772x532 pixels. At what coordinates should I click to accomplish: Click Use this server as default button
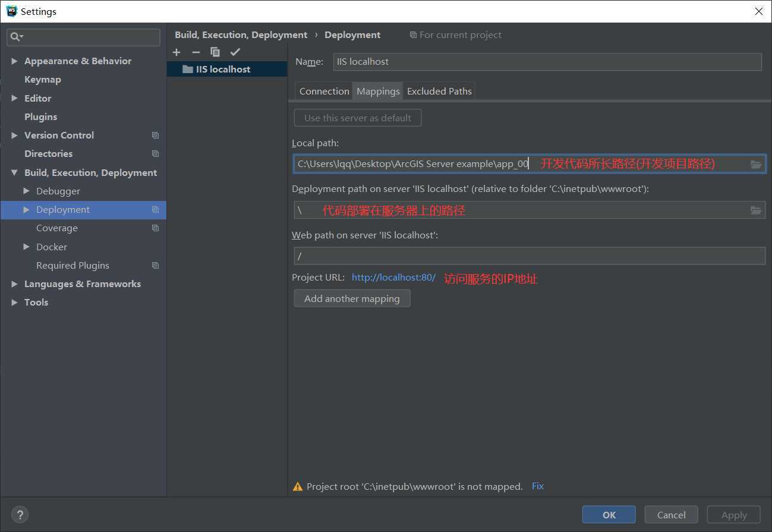point(358,118)
